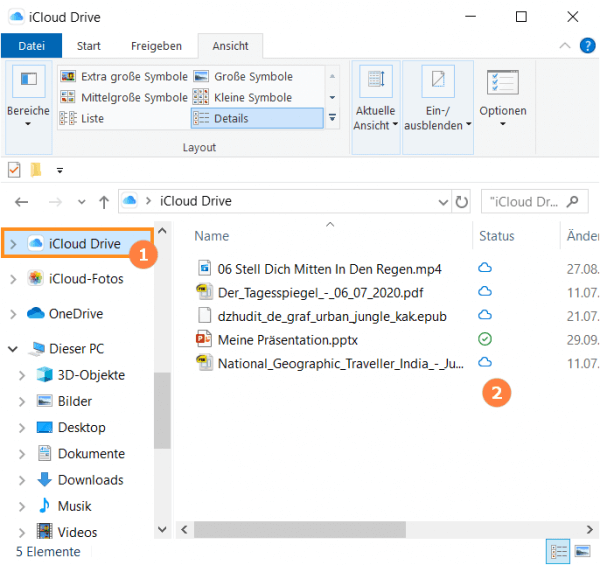Expand the layout gallery more arrow
Image resolution: width=600 pixels, height=565 pixels.
[333, 118]
